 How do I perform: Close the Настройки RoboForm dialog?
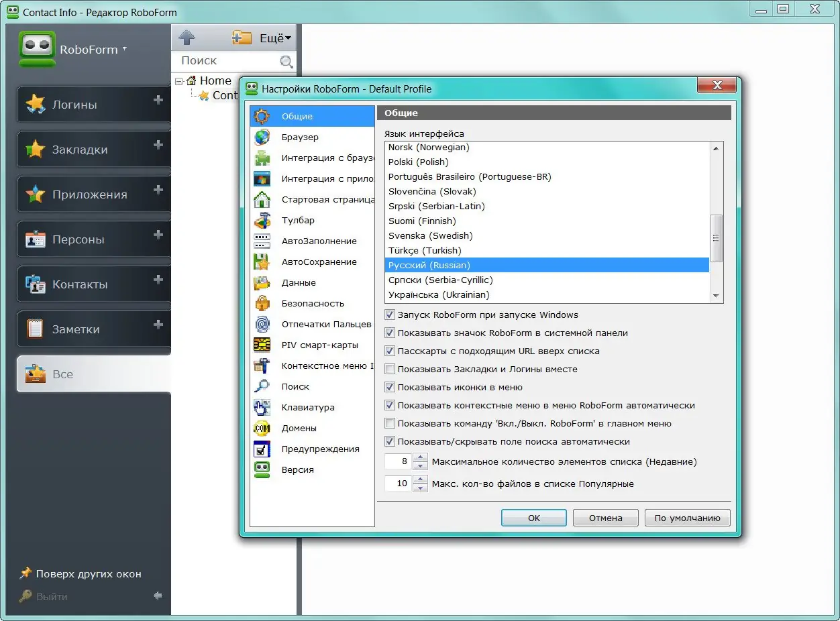pos(717,85)
